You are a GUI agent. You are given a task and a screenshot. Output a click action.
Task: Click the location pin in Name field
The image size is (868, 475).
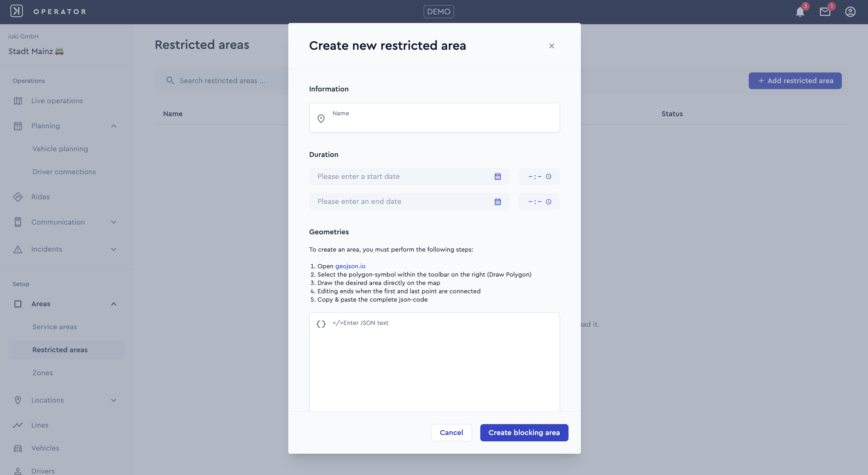(x=321, y=119)
